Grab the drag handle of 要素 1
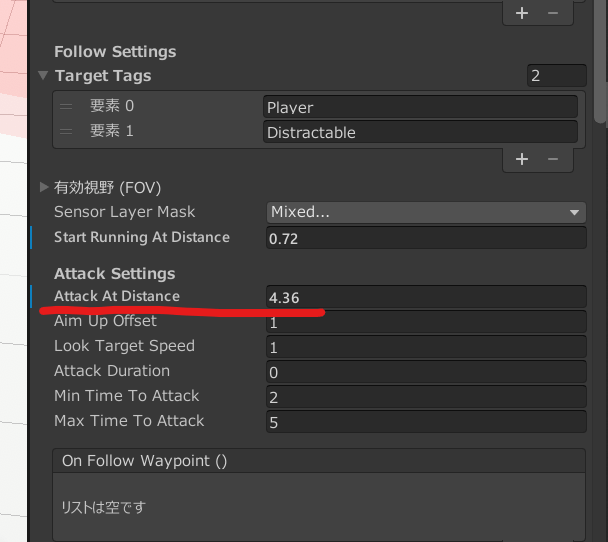The height and width of the screenshot is (542, 608). [66, 132]
